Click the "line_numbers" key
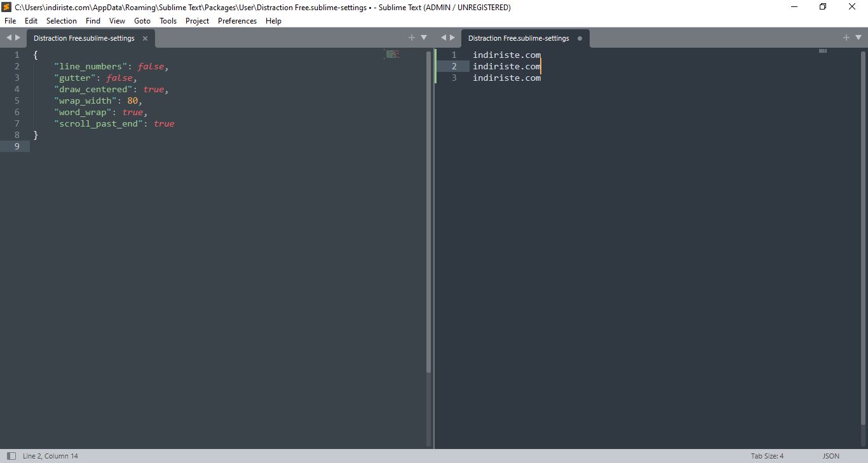 (91, 67)
